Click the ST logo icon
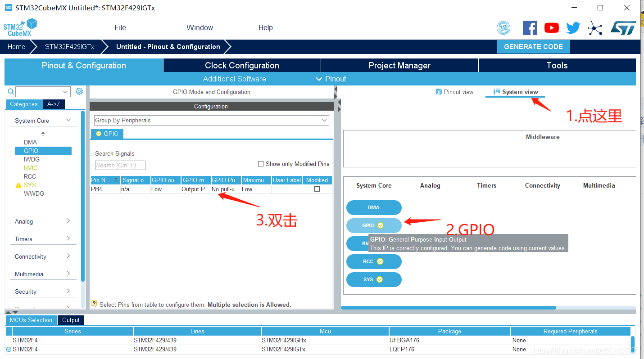Image resolution: width=644 pixels, height=359 pixels. (623, 28)
